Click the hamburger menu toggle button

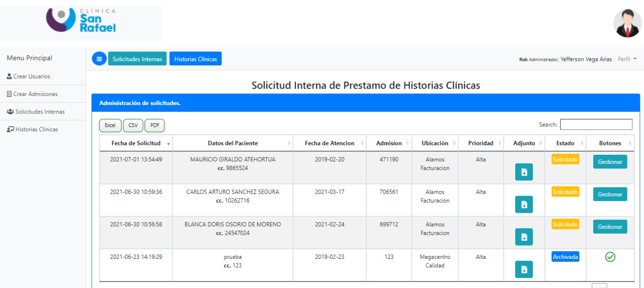[99, 59]
